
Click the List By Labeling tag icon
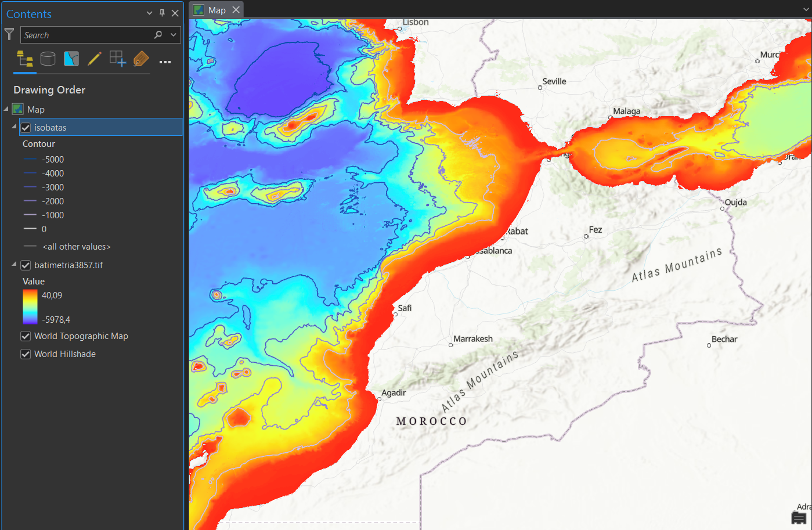[x=141, y=59]
